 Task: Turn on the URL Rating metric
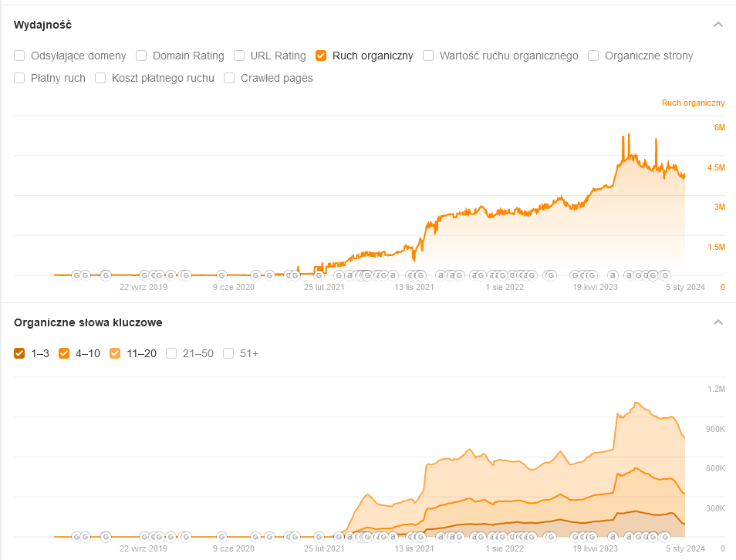239,56
